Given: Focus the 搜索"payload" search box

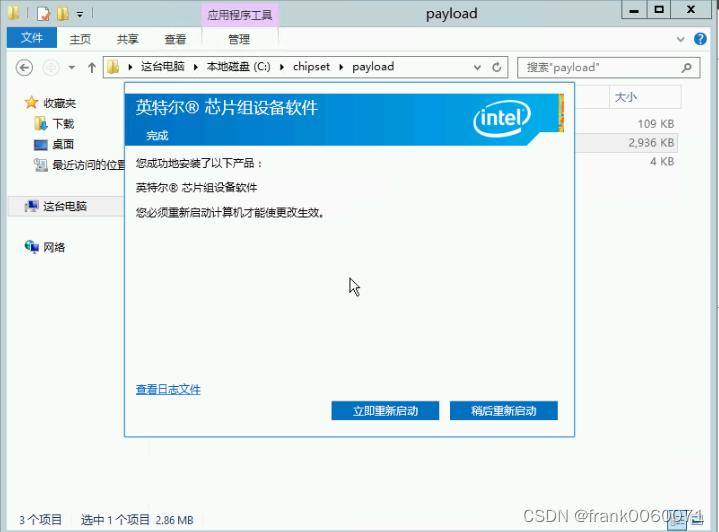Looking at the screenshot, I should pos(608,68).
